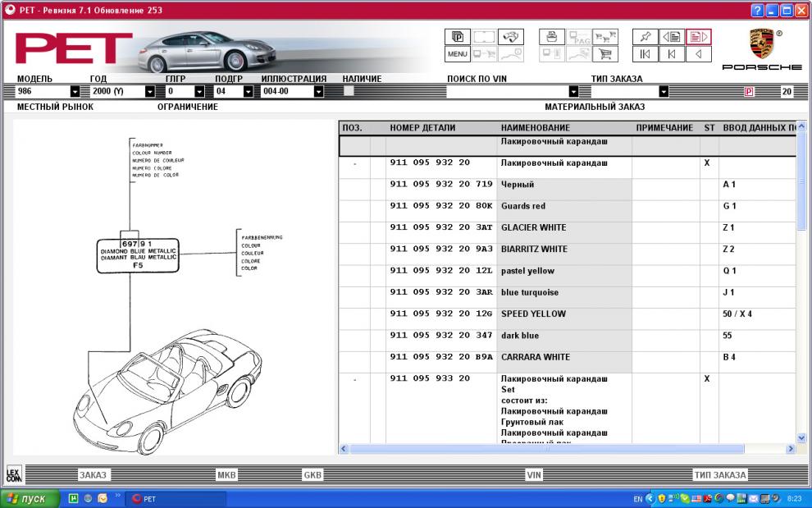The image size is (812, 508).
Task: Click scroll down arrow of parts list
Action: [801, 438]
